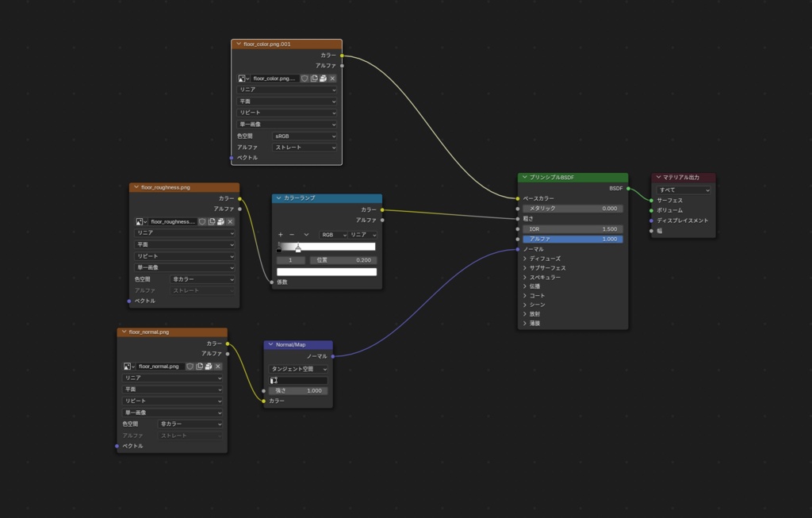Click ディスプレイスメント socket of マテリアル出力 node
Image resolution: width=812 pixels, height=518 pixels.
click(652, 221)
